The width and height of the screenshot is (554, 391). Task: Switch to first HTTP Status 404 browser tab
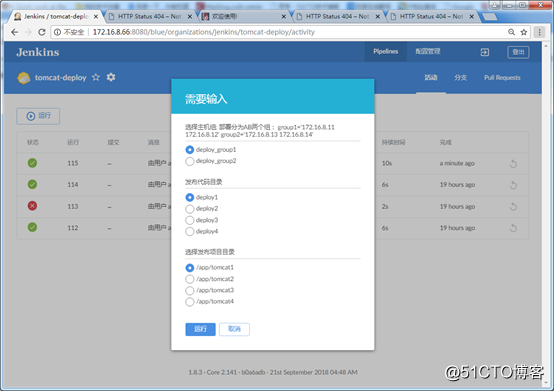pos(149,17)
